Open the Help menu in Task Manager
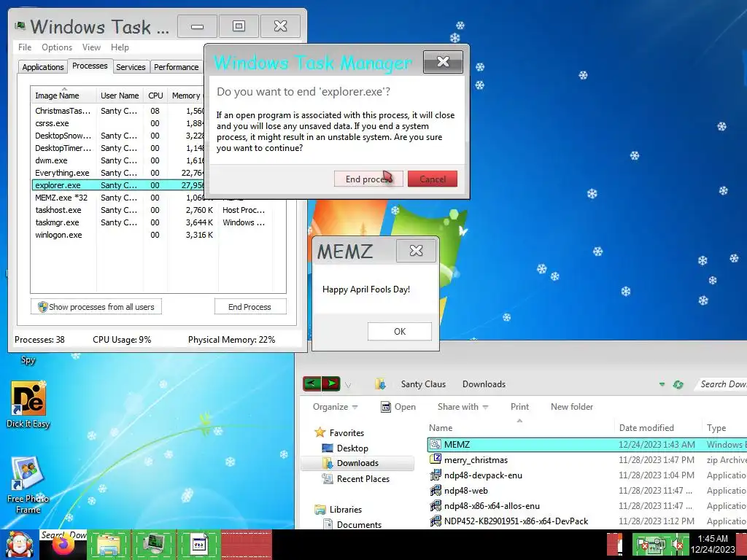 coord(120,47)
